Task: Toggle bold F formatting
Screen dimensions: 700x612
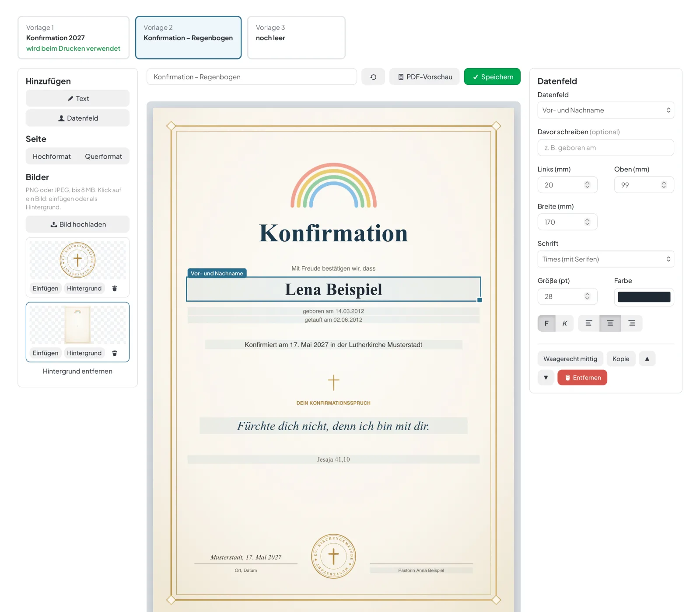Action: point(546,323)
